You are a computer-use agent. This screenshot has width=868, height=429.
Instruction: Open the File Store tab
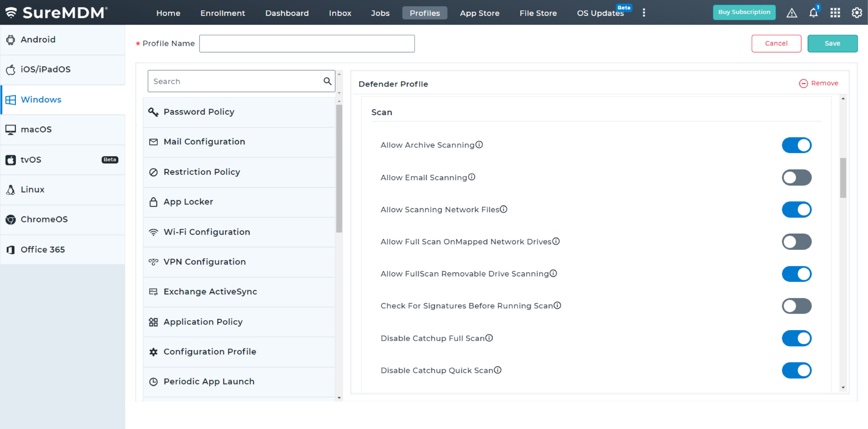538,13
